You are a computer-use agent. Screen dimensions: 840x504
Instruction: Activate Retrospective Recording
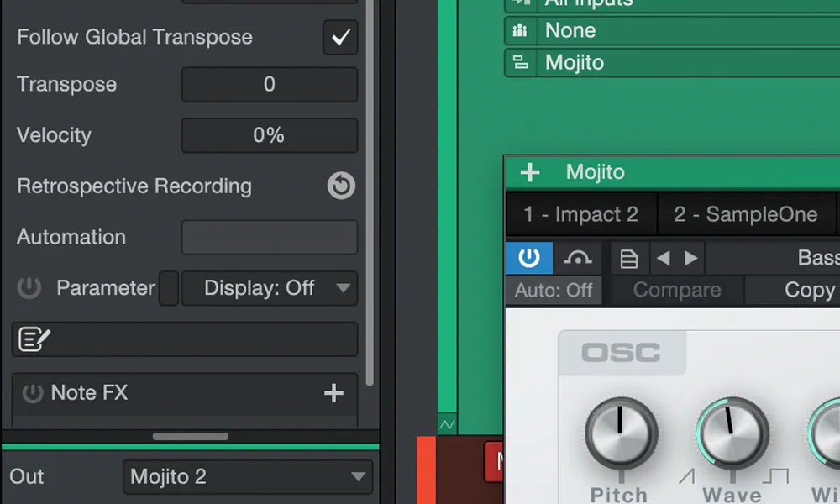(340, 186)
